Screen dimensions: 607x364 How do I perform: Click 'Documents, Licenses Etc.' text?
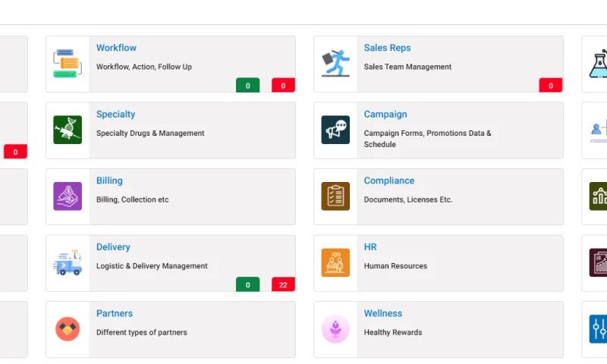pos(408,199)
